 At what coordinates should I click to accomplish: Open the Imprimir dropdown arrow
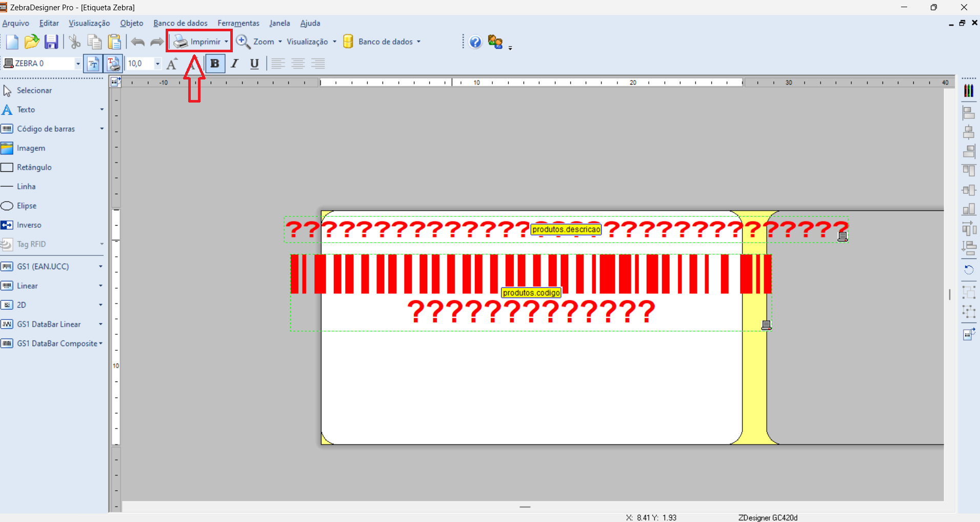226,42
